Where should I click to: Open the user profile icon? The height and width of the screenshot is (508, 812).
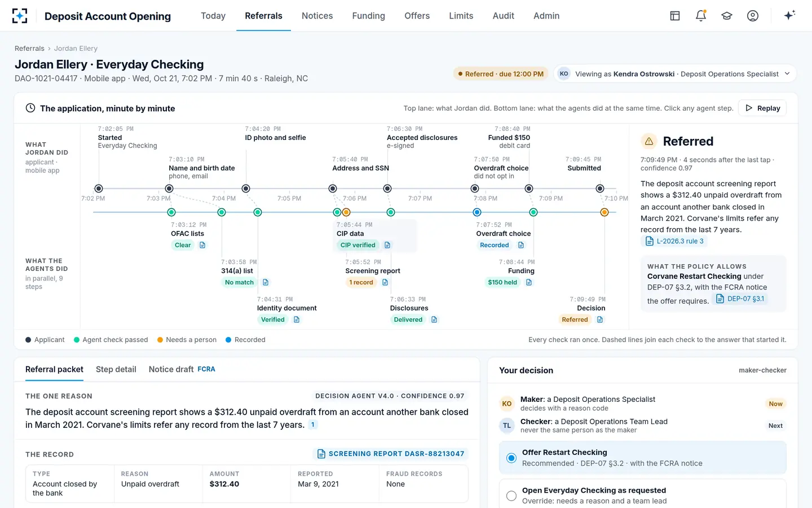point(753,16)
